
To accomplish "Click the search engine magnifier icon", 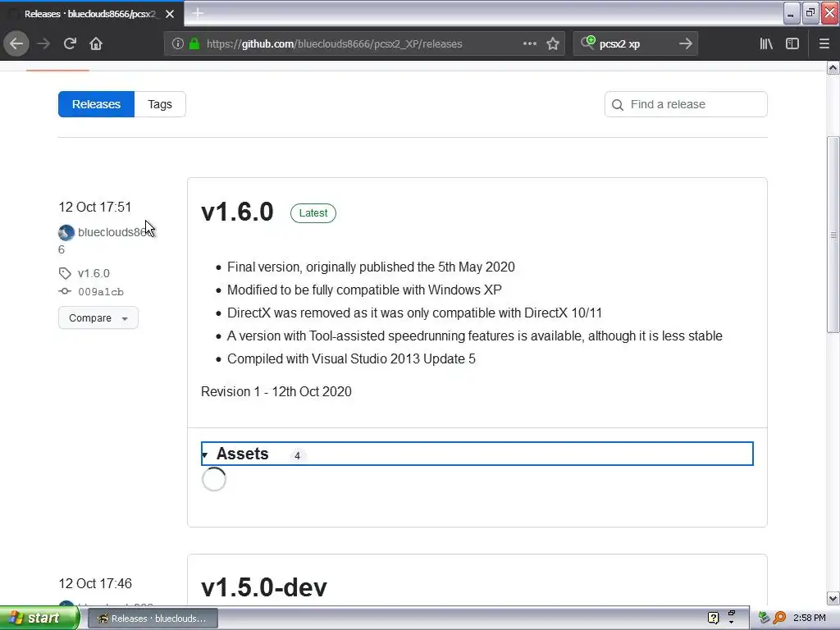I will click(x=587, y=43).
